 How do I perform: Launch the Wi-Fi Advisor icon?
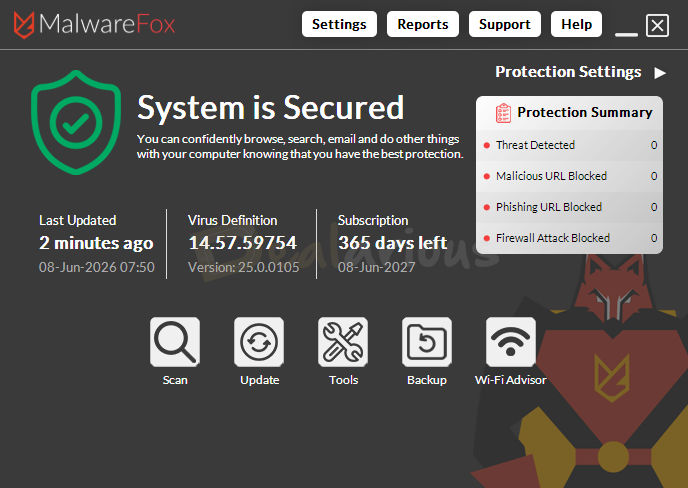click(511, 342)
